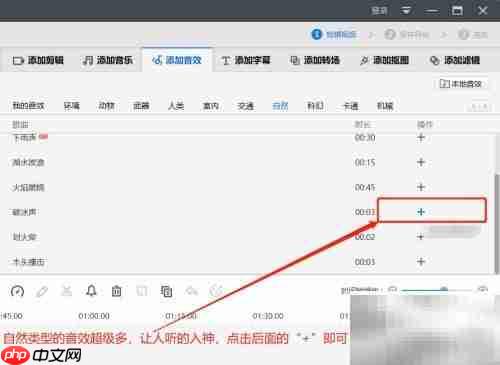
Task: Click the timeline zoom-out icon
Action: pyautogui.click(x=393, y=289)
